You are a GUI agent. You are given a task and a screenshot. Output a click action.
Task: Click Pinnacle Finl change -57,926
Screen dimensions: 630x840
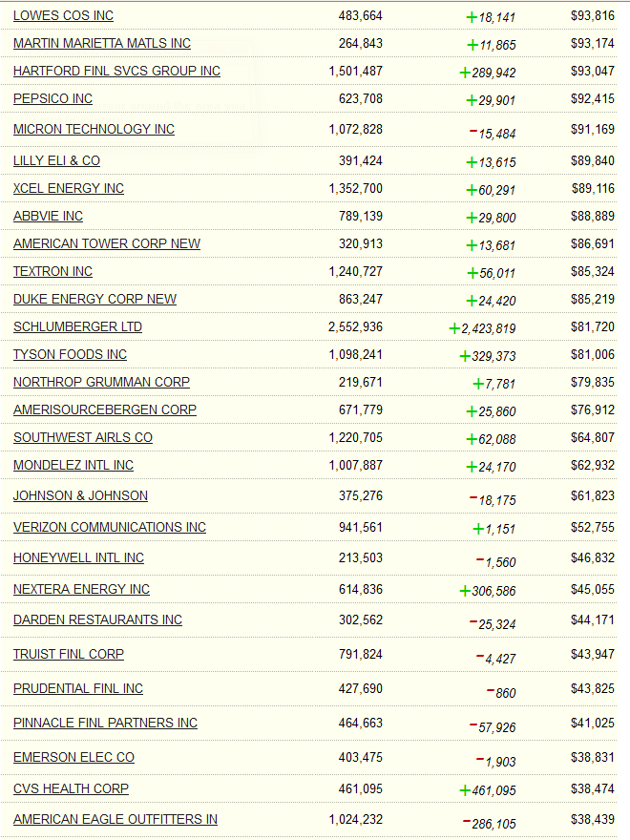(x=493, y=727)
